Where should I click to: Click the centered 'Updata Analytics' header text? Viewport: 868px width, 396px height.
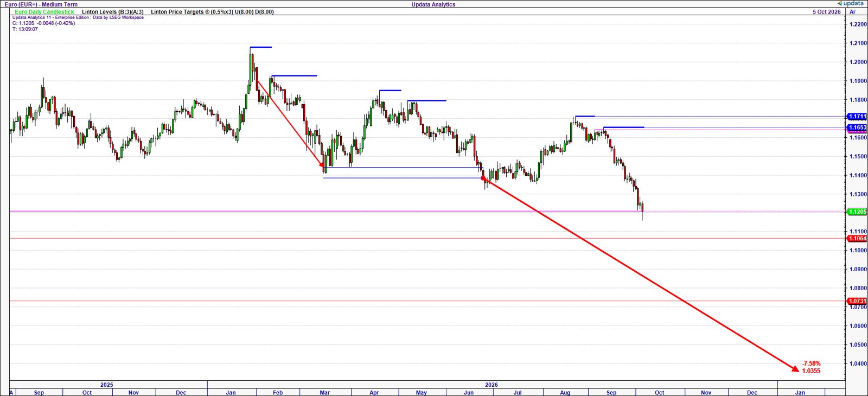(433, 4)
